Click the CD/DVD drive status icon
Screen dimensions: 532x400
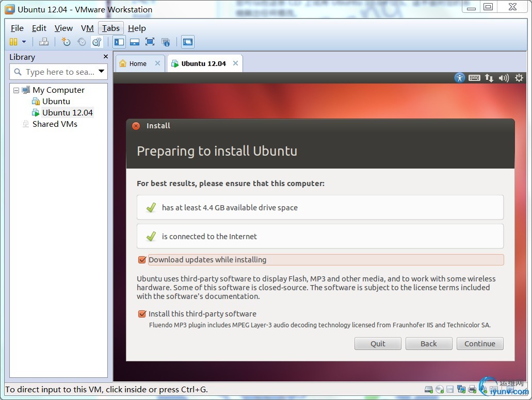440,390
